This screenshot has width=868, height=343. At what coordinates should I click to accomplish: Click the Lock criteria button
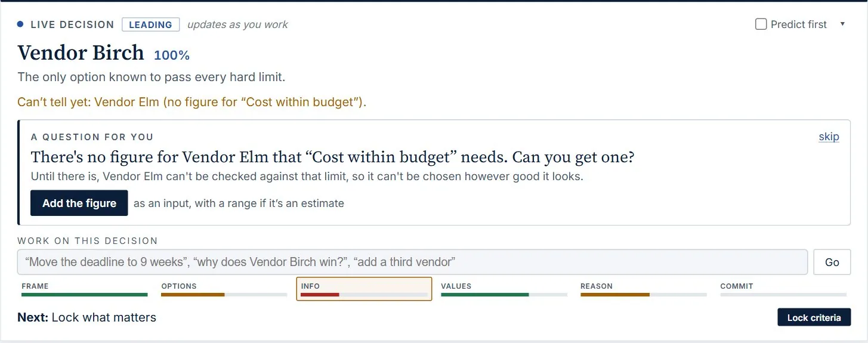click(814, 317)
